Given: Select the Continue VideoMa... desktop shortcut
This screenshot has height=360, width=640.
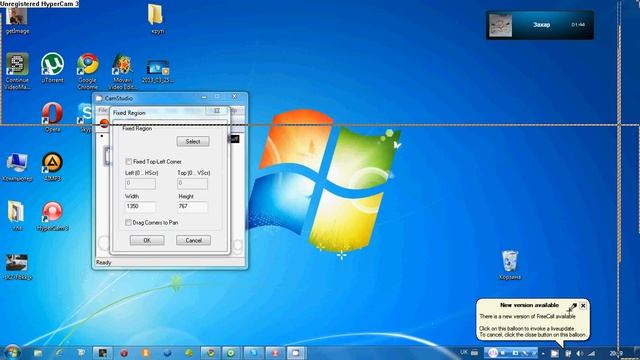Looking at the screenshot, I should pyautogui.click(x=17, y=71).
